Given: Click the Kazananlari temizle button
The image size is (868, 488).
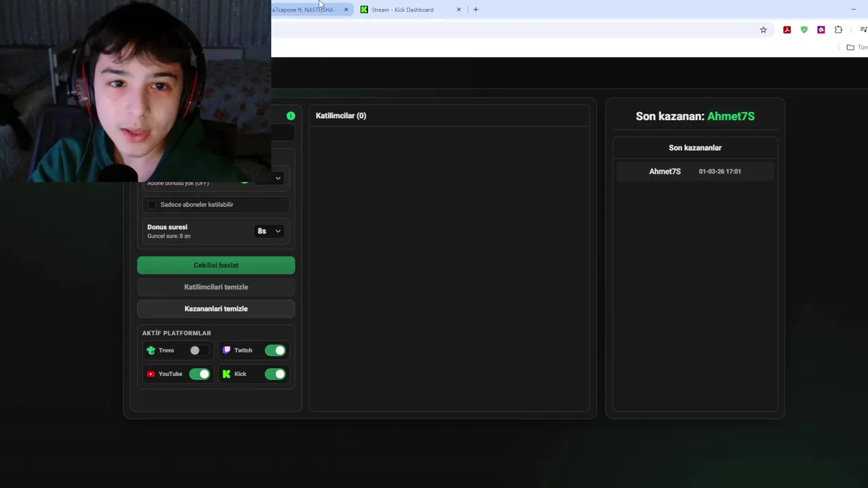Looking at the screenshot, I should coord(216,308).
